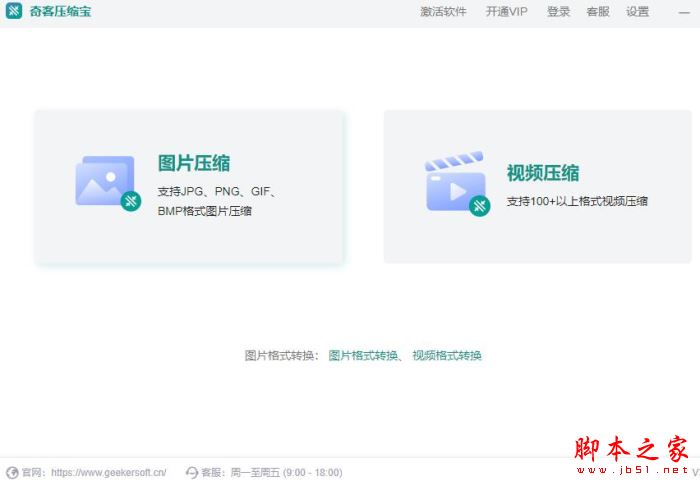Click 登录 to sign in

[558, 12]
